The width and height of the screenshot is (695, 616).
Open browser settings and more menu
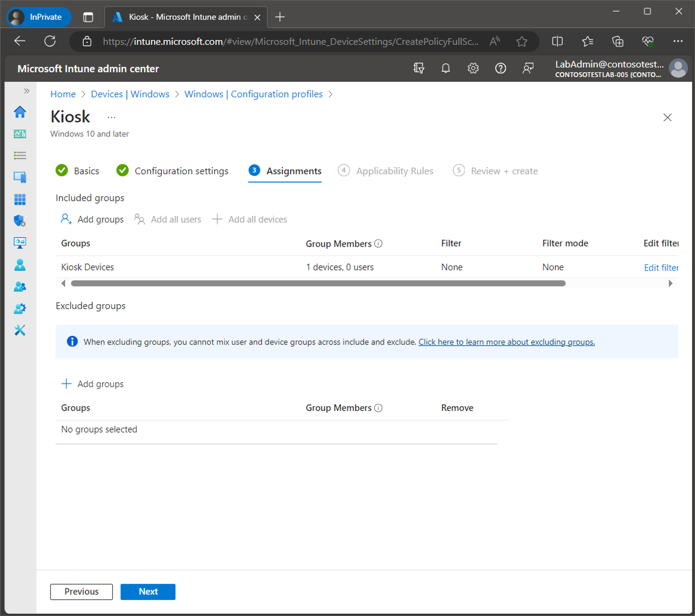click(678, 41)
